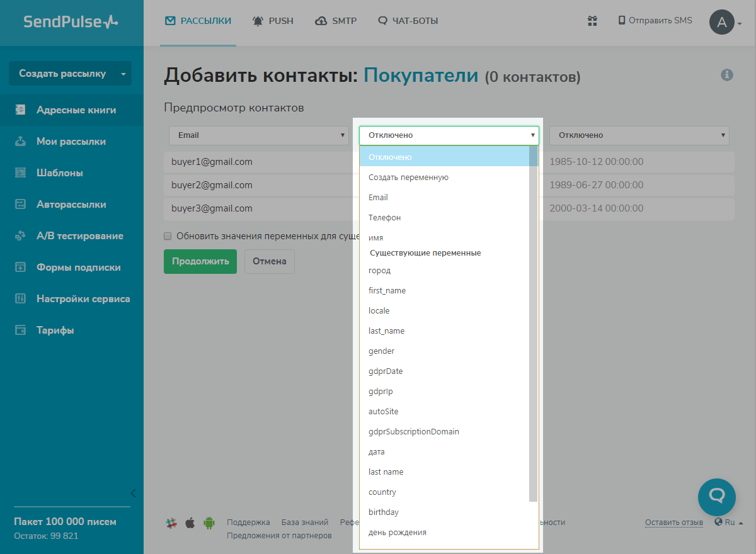Open Адресные книги in the sidebar
756x554 pixels.
(76, 110)
